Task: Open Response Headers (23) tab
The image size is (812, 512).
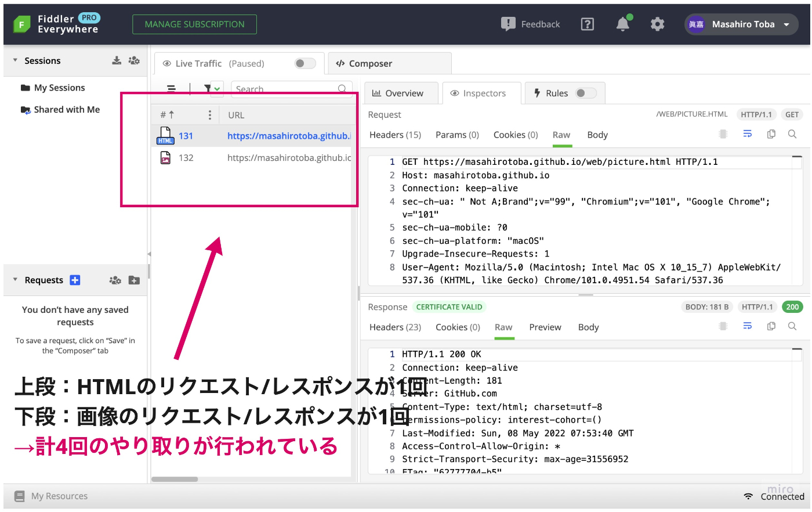Action: pyautogui.click(x=396, y=327)
